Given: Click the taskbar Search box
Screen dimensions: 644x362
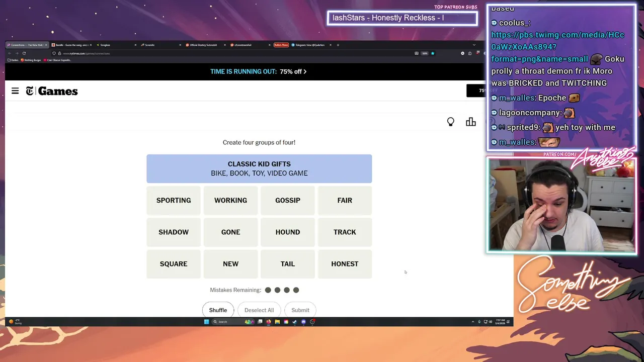Looking at the screenshot, I should point(232,322).
